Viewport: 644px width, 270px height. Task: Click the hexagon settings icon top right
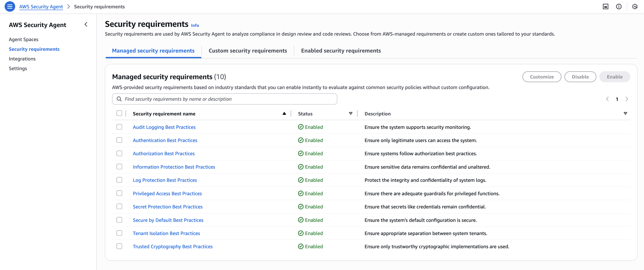635,7
